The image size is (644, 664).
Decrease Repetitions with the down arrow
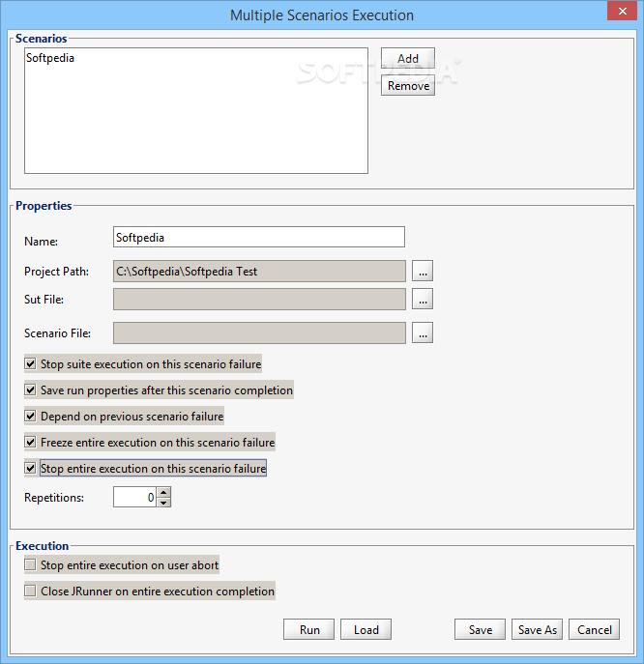(x=163, y=503)
